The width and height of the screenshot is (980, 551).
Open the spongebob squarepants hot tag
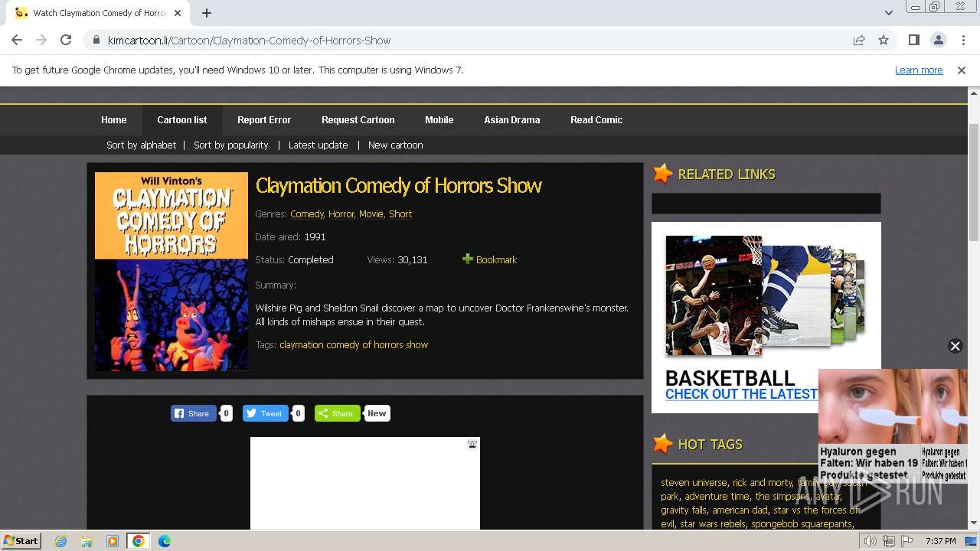pos(801,524)
